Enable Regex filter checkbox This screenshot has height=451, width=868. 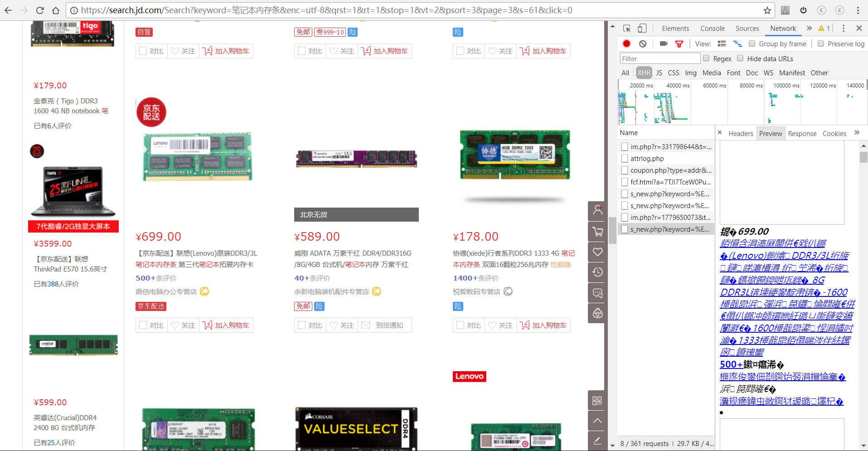706,58
